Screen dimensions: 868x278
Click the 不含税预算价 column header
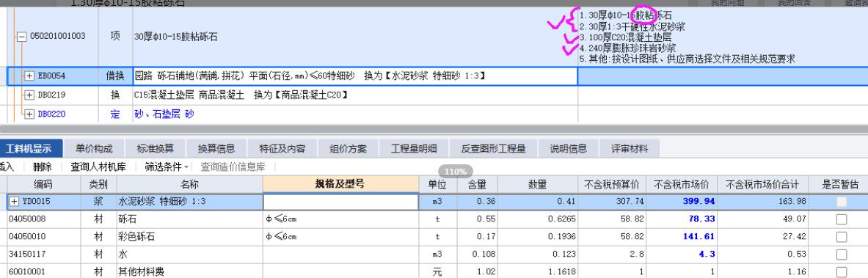(612, 184)
